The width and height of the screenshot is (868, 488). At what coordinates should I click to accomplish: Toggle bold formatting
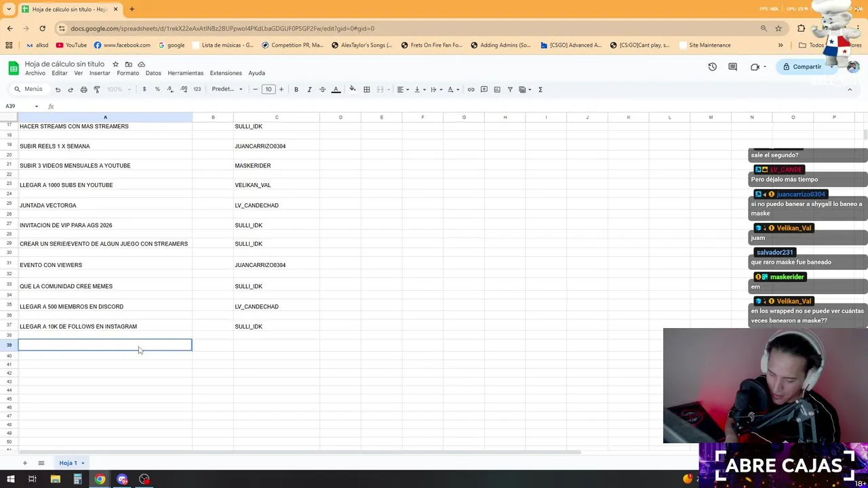pyautogui.click(x=296, y=89)
